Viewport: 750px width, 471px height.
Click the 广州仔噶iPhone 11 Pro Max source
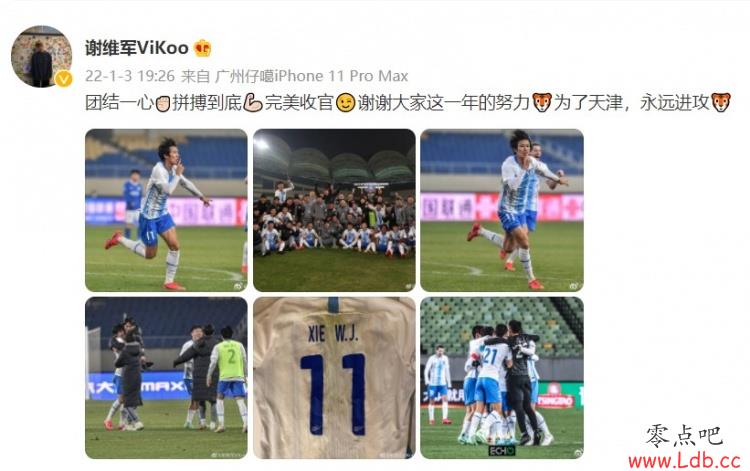[x=311, y=76]
